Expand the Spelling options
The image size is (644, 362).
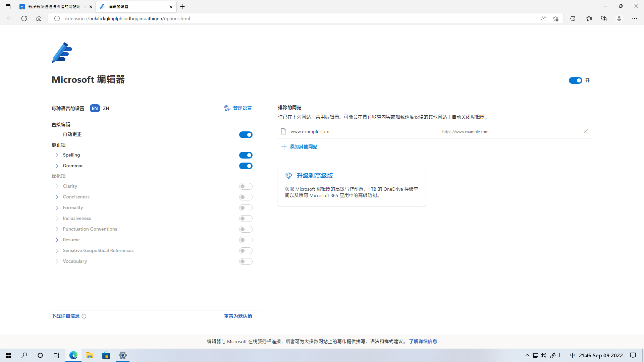click(x=57, y=155)
